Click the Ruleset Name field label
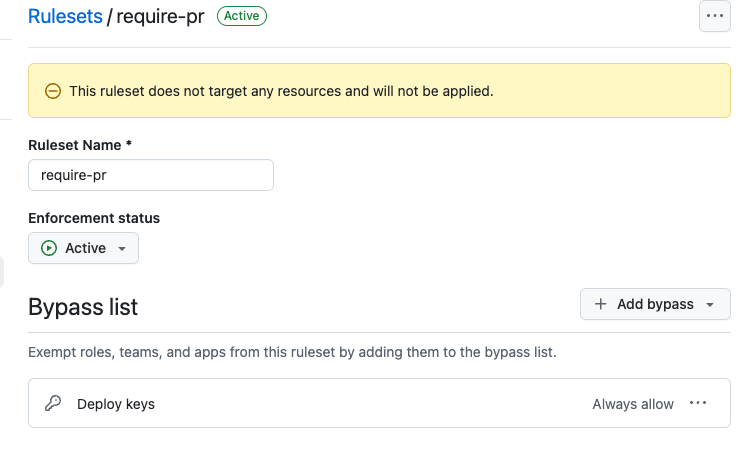 pos(80,145)
